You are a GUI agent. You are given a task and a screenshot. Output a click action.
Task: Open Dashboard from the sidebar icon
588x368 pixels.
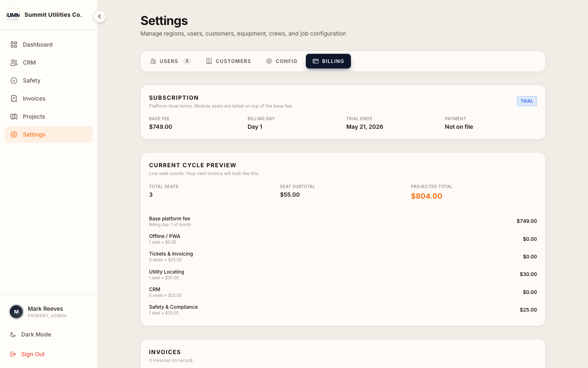(x=14, y=45)
